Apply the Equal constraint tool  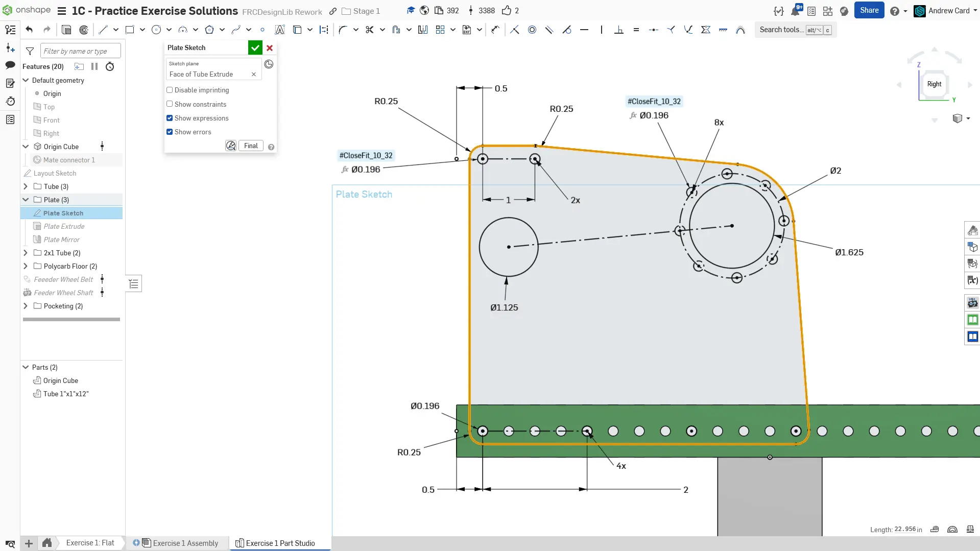point(636,30)
